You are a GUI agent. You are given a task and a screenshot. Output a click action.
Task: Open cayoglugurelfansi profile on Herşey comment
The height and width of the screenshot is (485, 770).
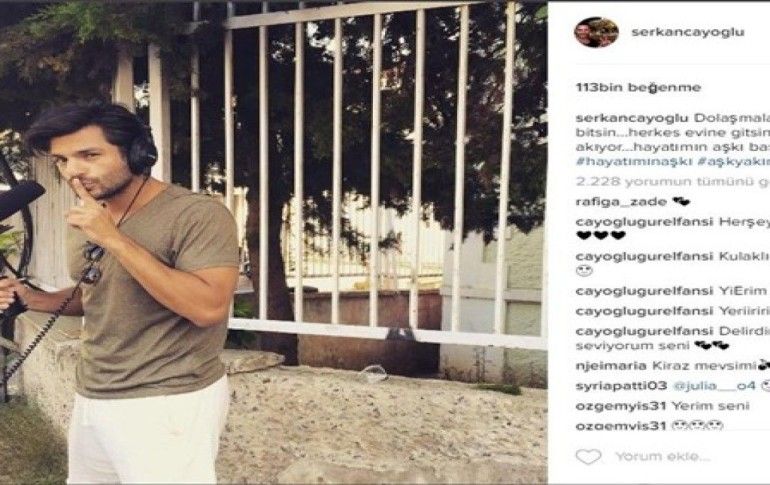click(644, 221)
